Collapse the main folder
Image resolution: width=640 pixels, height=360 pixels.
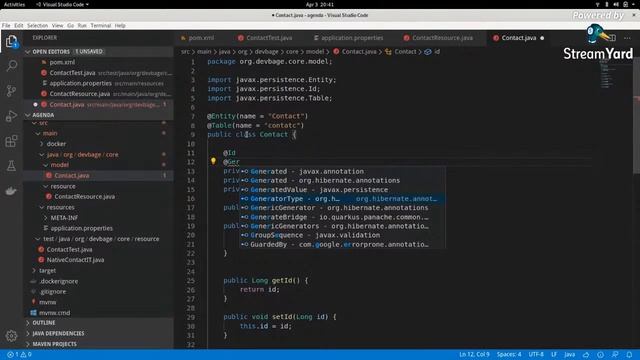[38, 133]
